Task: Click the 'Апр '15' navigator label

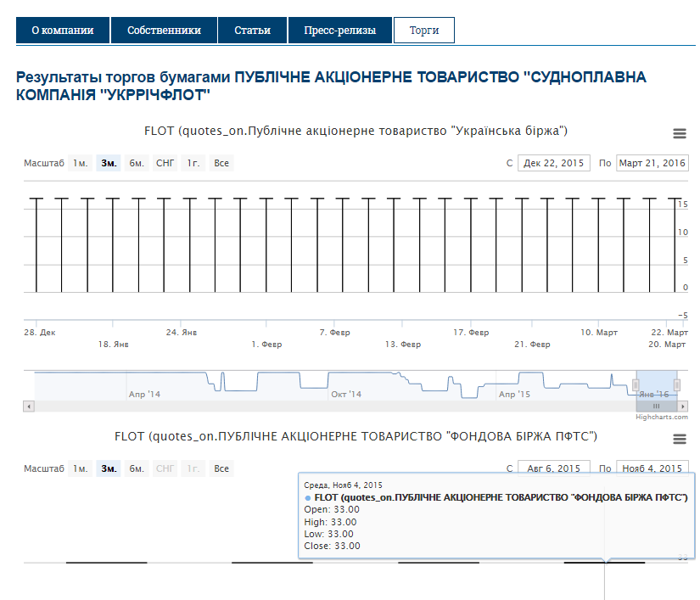Action: [x=514, y=394]
